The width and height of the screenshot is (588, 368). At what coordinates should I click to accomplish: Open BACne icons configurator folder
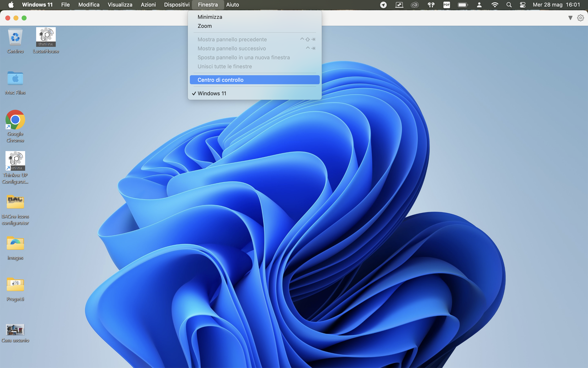(x=15, y=202)
